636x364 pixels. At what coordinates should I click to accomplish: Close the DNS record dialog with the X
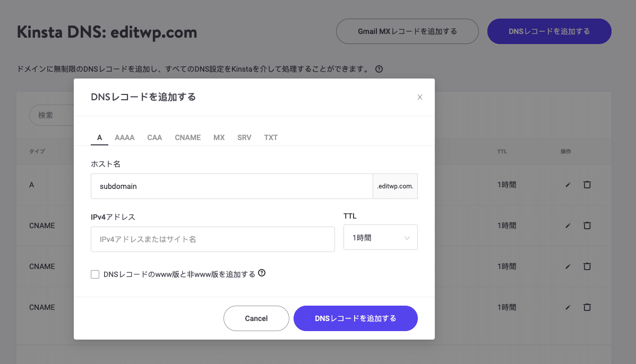(x=420, y=97)
